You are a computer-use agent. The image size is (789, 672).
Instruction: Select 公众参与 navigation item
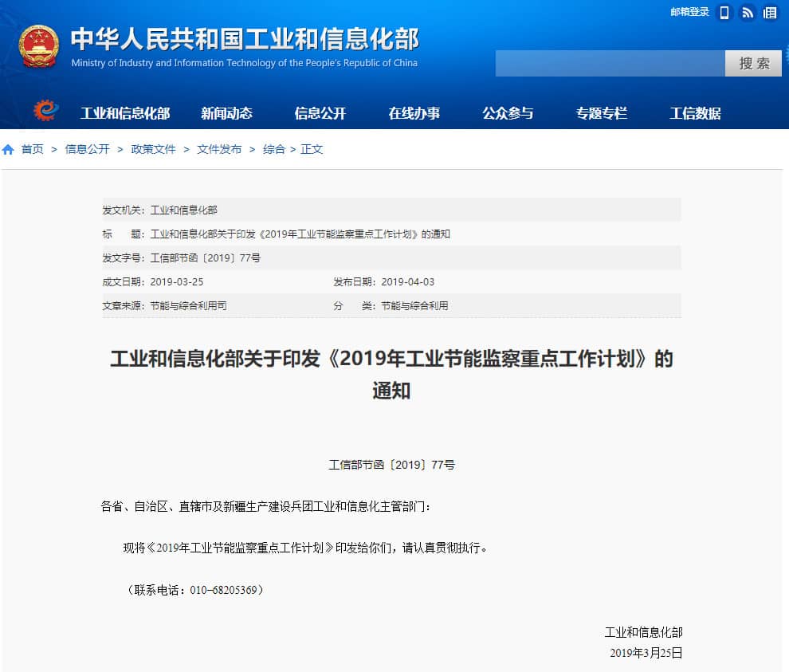508,113
